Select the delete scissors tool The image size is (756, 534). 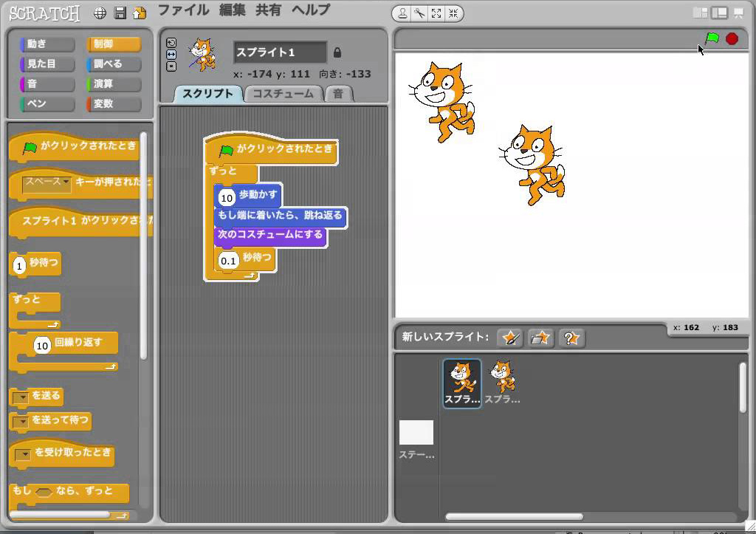point(419,13)
